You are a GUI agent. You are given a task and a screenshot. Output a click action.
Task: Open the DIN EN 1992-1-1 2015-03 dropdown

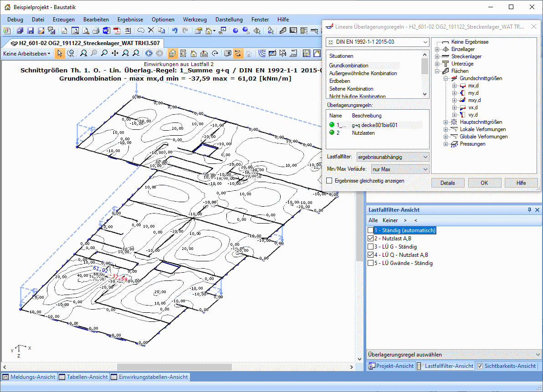(378, 42)
